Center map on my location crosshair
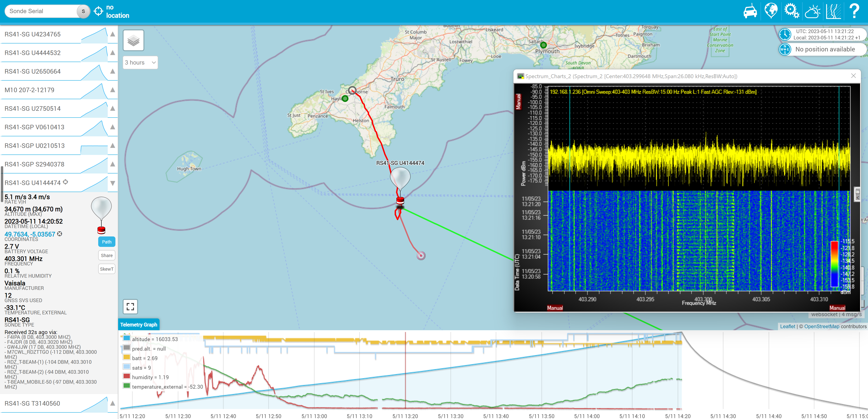The width and height of the screenshot is (868, 419). point(98,11)
